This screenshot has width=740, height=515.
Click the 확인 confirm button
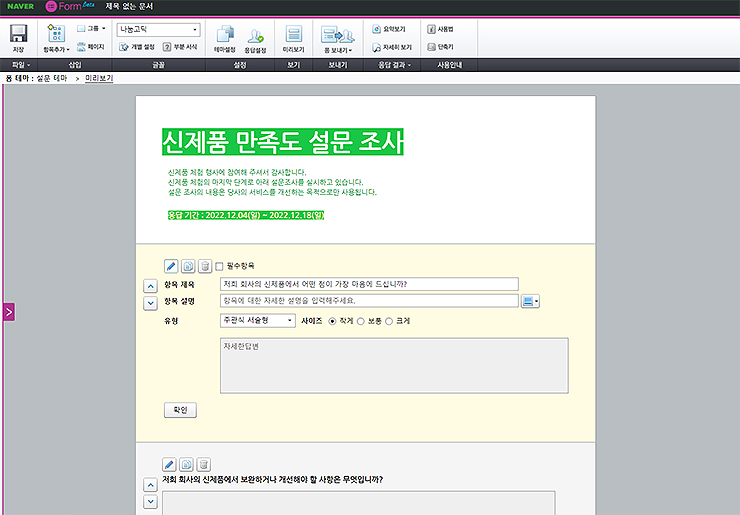click(x=180, y=410)
